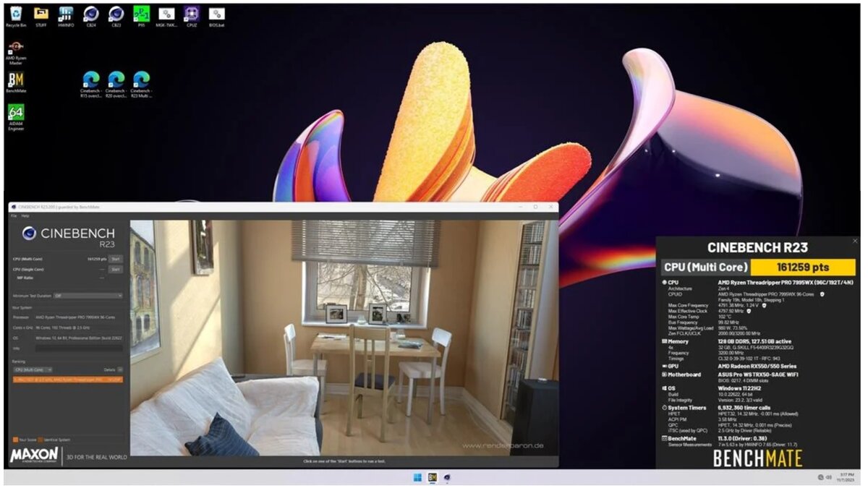Click the 161259 pts score in BenchMate panel

(803, 267)
